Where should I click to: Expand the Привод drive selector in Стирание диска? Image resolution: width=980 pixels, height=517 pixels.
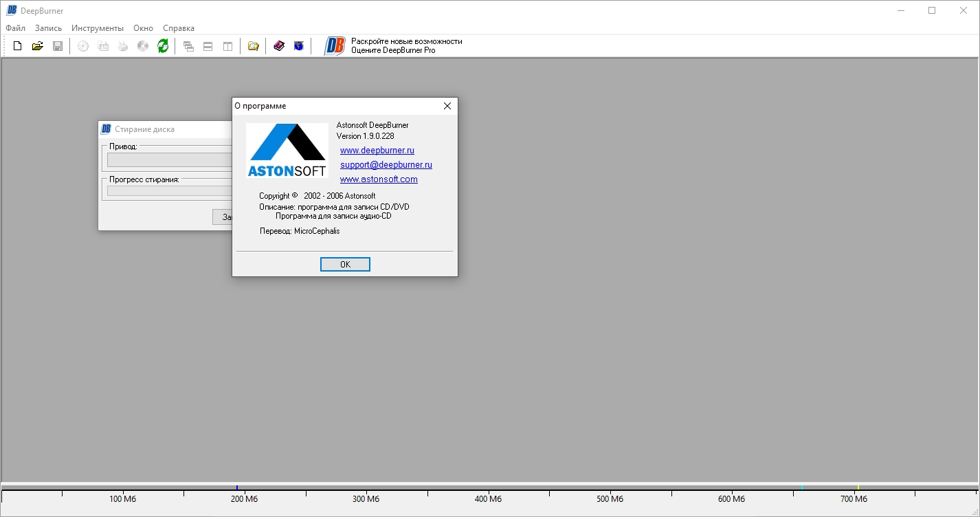(x=170, y=159)
